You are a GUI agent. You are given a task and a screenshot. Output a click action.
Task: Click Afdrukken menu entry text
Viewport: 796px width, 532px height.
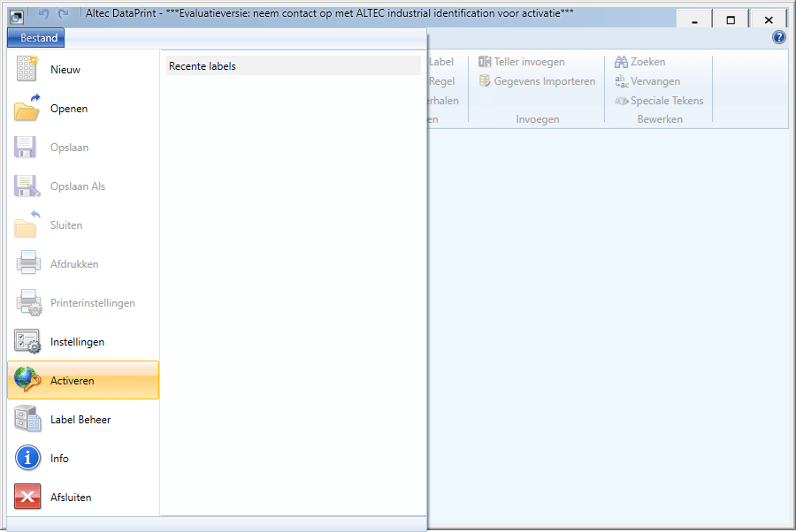74,264
